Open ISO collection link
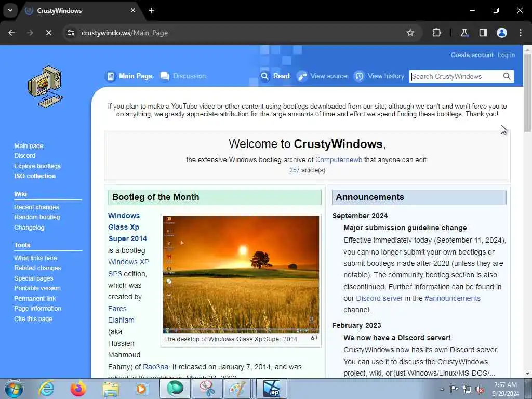532x399 pixels. pyautogui.click(x=35, y=176)
